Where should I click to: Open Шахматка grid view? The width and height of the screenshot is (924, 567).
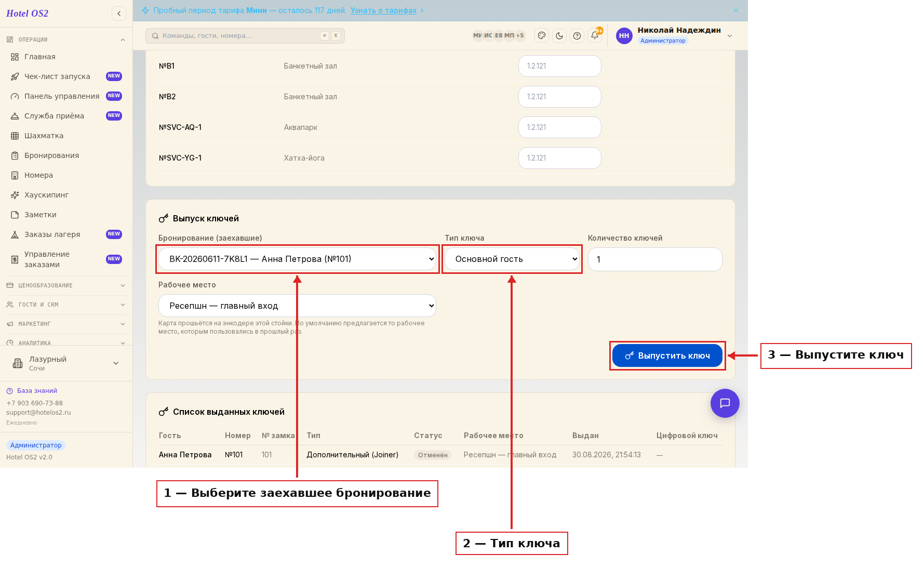[x=66, y=136]
